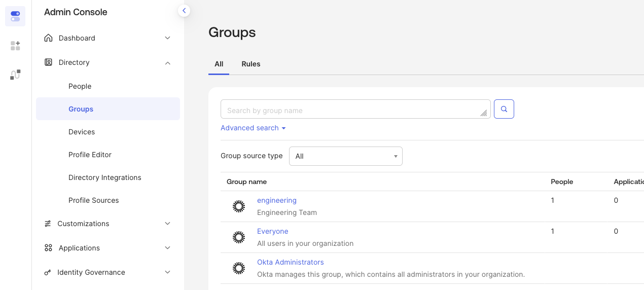Open the engineering group link
Image resolution: width=644 pixels, height=290 pixels.
277,200
